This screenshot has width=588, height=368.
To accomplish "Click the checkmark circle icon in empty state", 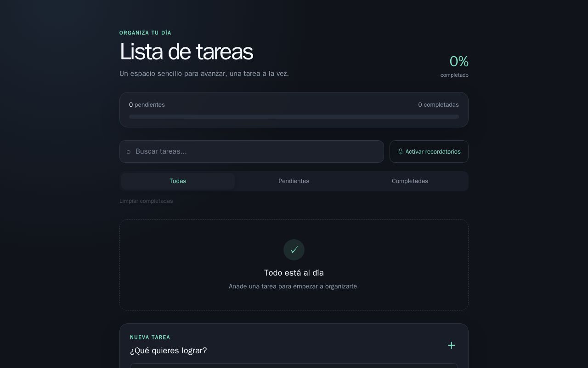I will tap(294, 250).
